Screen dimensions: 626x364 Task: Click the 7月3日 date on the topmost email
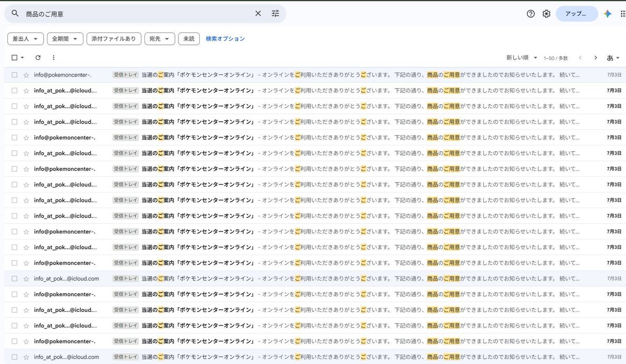pos(614,75)
